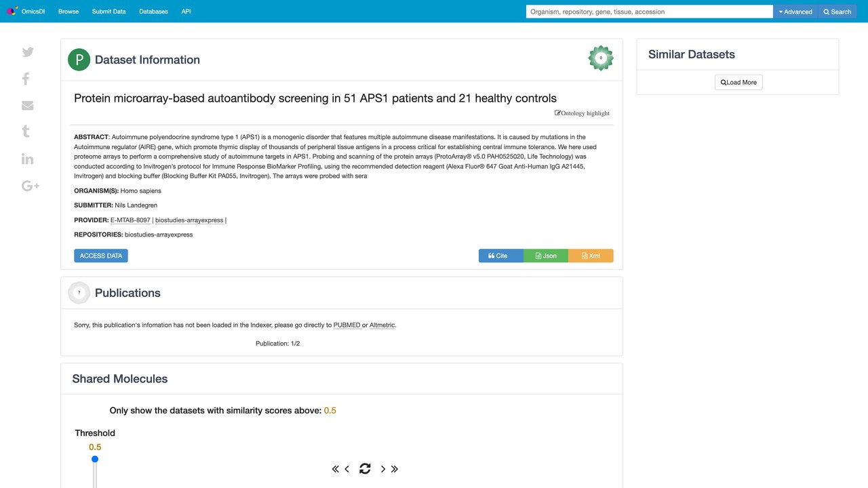
Task: Click the Search button
Action: point(837,12)
